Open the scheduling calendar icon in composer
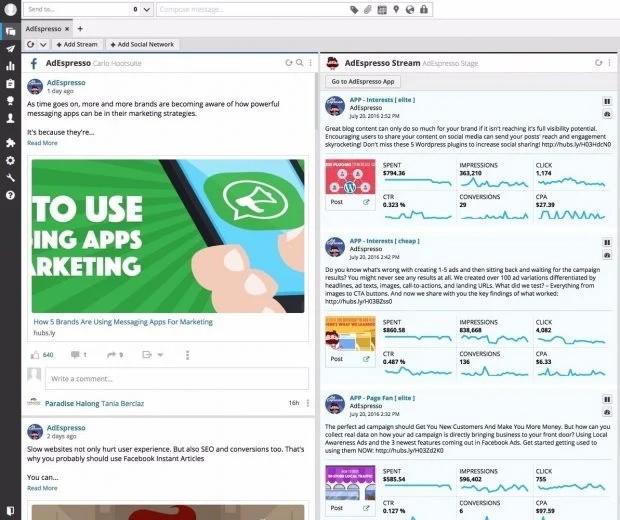This screenshot has height=520, width=620. [x=382, y=9]
